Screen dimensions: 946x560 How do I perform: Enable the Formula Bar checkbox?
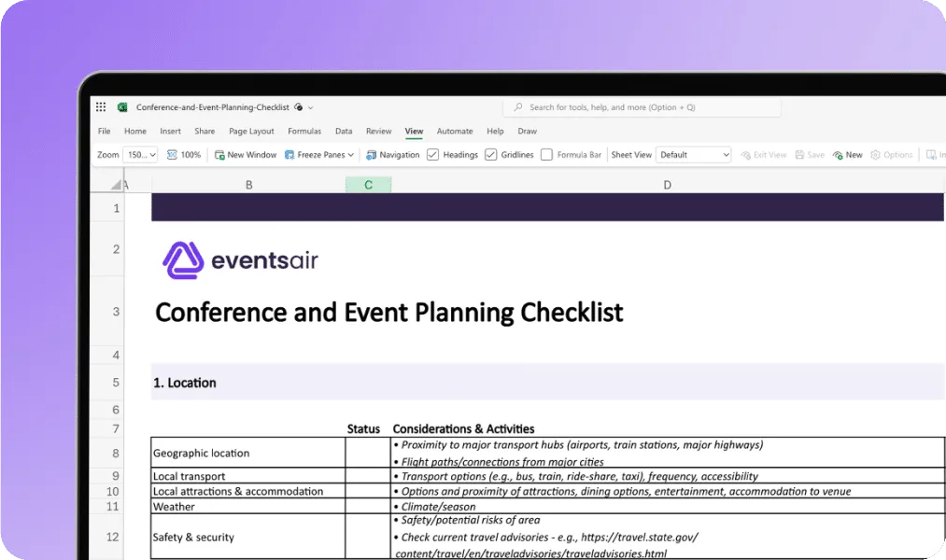(546, 155)
